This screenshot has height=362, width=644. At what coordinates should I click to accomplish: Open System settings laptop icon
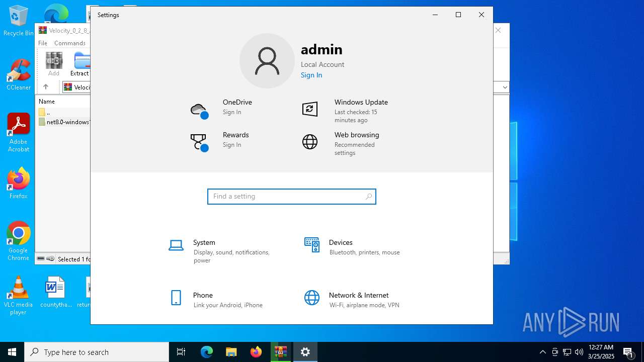176,245
